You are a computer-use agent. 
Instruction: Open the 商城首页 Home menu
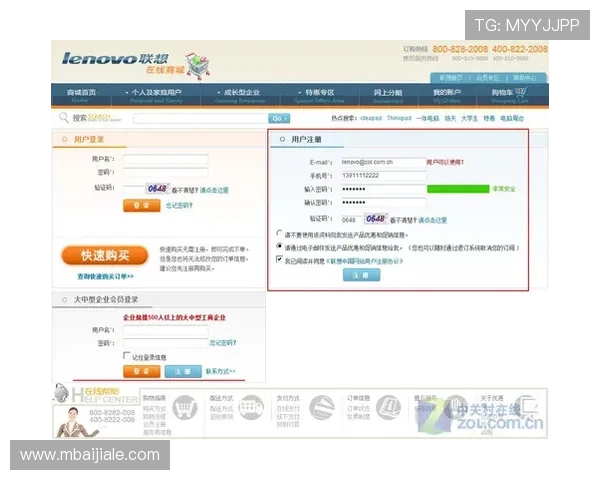pyautogui.click(x=81, y=95)
